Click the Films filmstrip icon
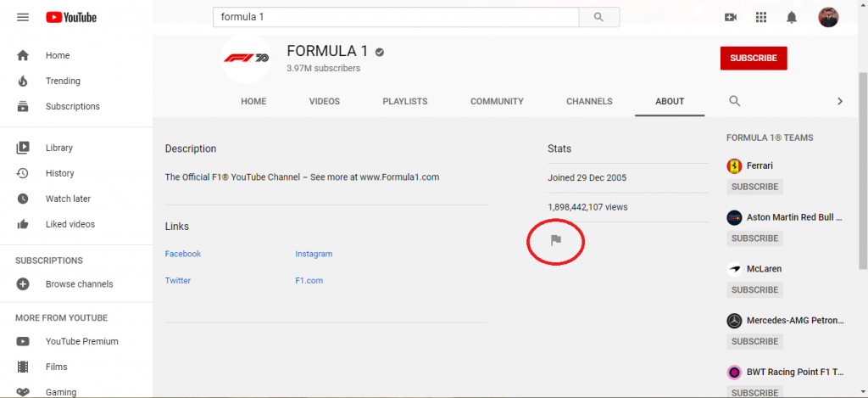The height and width of the screenshot is (398, 868). click(x=23, y=367)
